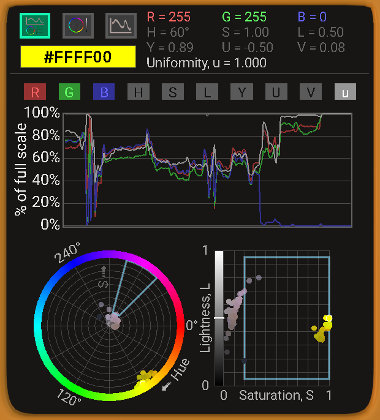This screenshot has width=380, height=420.
Task: Toggle the u uniformity channel button
Action: point(345,92)
